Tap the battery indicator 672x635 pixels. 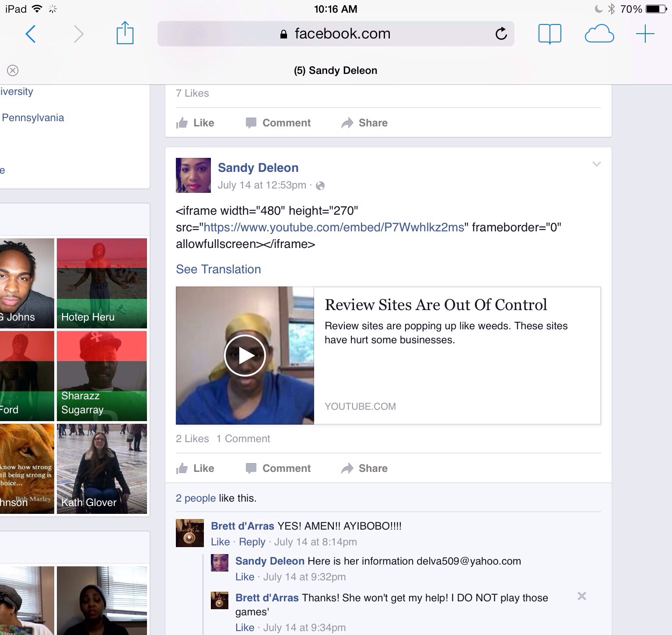(656, 9)
